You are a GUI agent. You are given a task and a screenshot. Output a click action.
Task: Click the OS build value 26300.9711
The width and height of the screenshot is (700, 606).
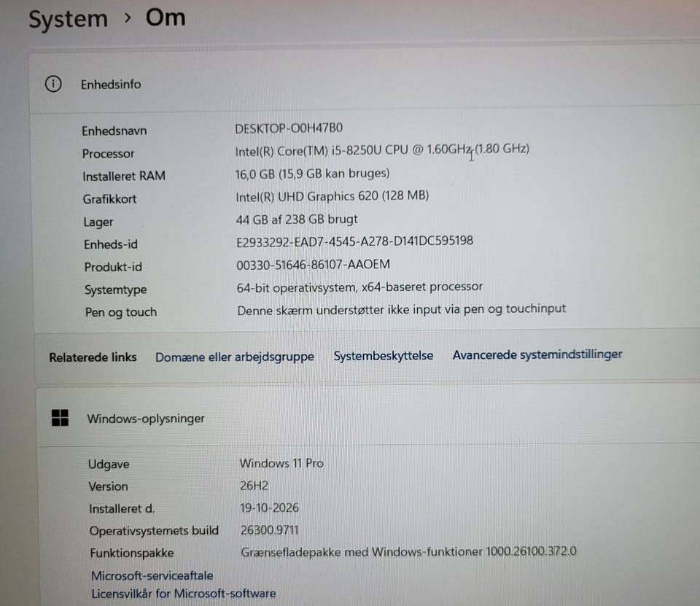pyautogui.click(x=269, y=530)
